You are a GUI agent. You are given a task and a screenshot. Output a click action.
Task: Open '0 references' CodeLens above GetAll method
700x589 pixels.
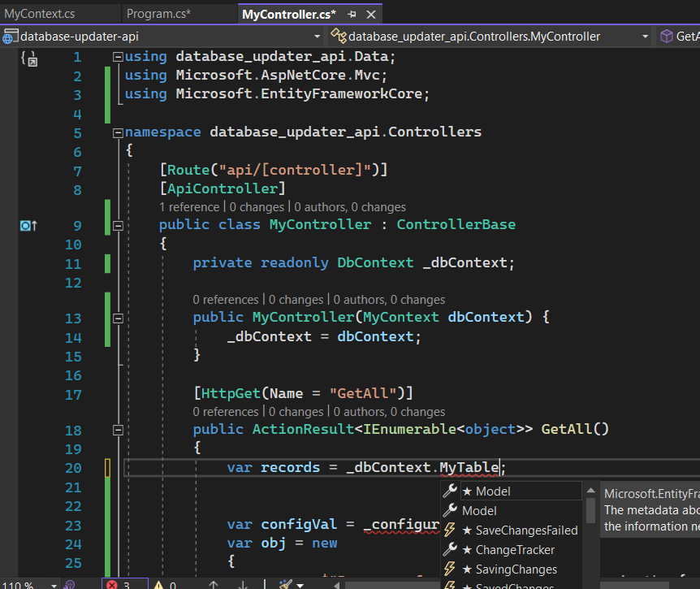coord(226,412)
